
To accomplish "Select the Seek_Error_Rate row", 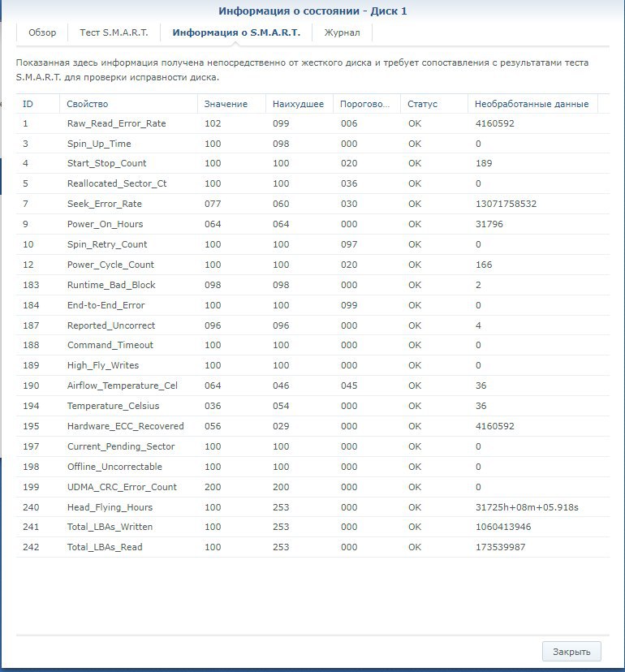I will click(312, 204).
